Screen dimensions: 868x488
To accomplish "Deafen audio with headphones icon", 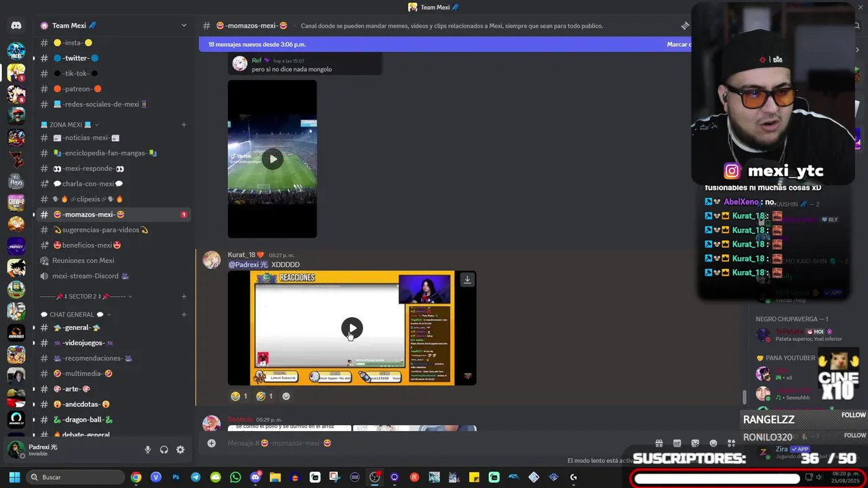I will (x=164, y=449).
